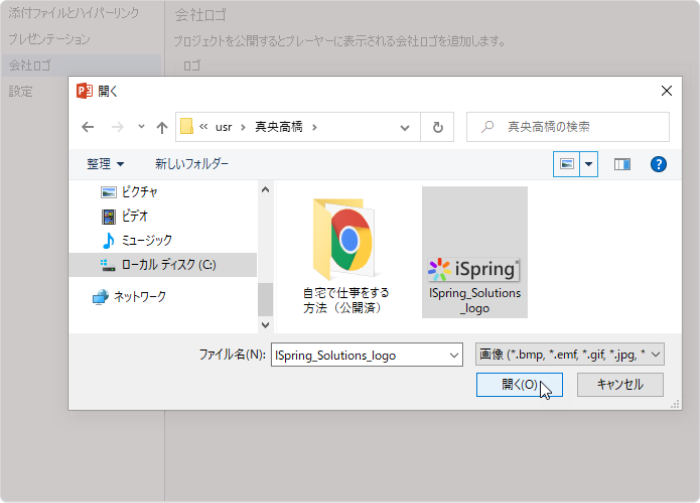The image size is (700, 503).
Task: Close the Open dialog with X
Action: click(x=667, y=91)
